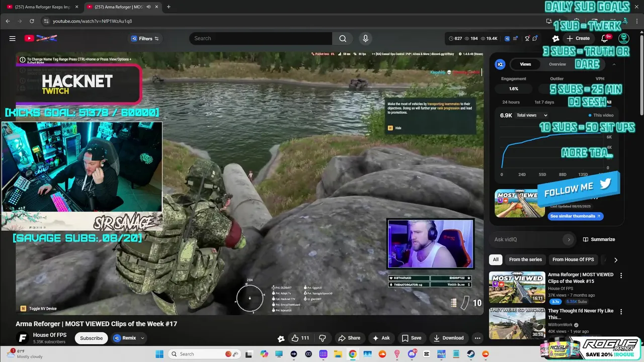Go back in browser history
This screenshot has width=644, height=362.
click(x=8, y=21)
